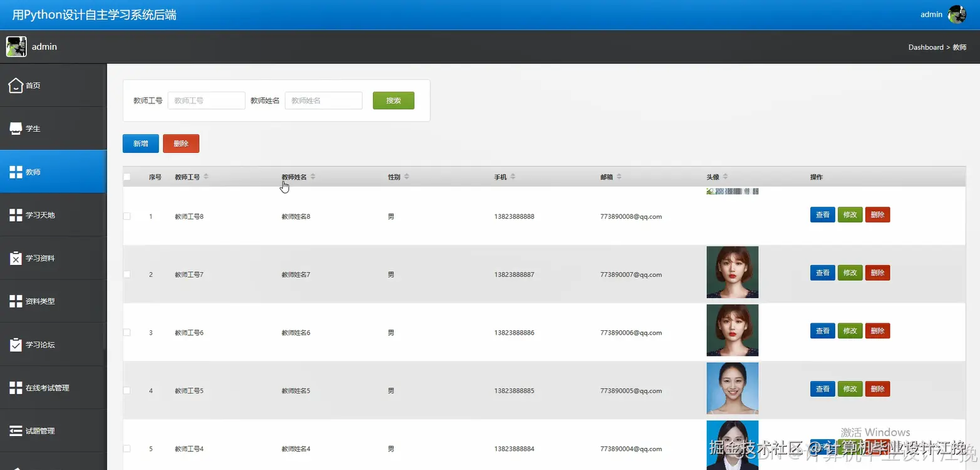Click email 773890005@qq.com

(631, 390)
